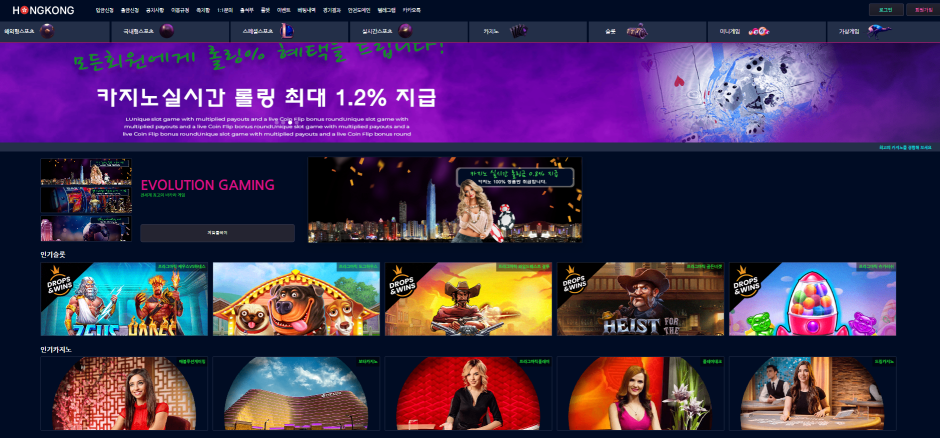Open the 입금신청 menu item
940x438 pixels.
point(104,9)
